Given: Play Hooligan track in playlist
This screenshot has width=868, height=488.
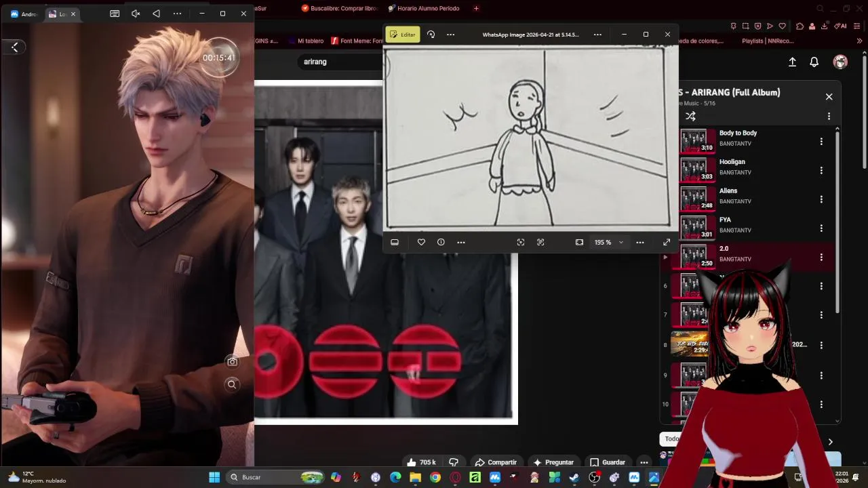Looking at the screenshot, I should point(746,170).
